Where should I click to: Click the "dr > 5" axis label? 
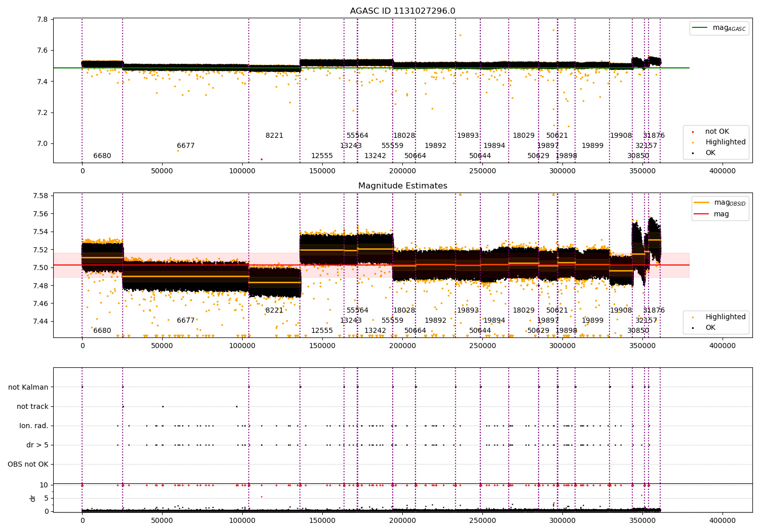click(37, 445)
